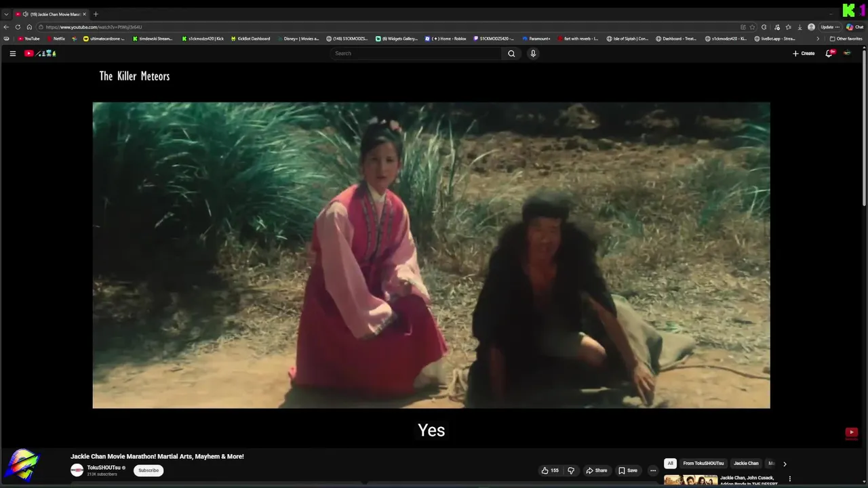868x488 pixels.
Task: Click the YouTube search input field
Action: tap(417, 54)
